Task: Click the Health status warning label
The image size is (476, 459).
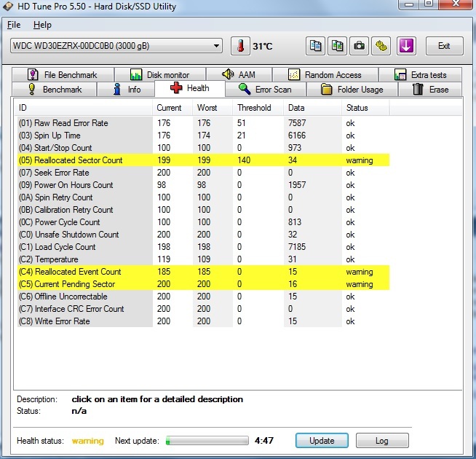Action: point(88,441)
